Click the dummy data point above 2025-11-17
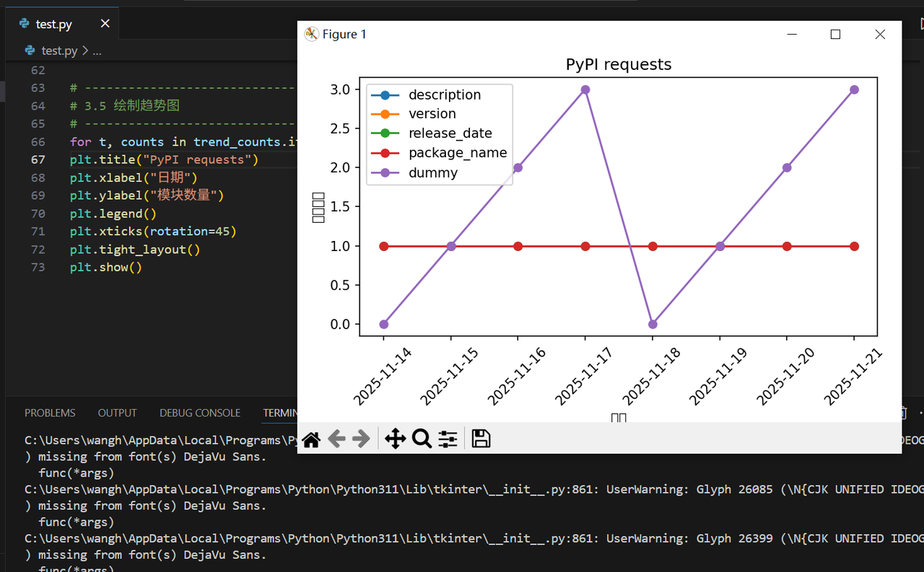Viewport: 924px width, 572px height. tap(585, 89)
